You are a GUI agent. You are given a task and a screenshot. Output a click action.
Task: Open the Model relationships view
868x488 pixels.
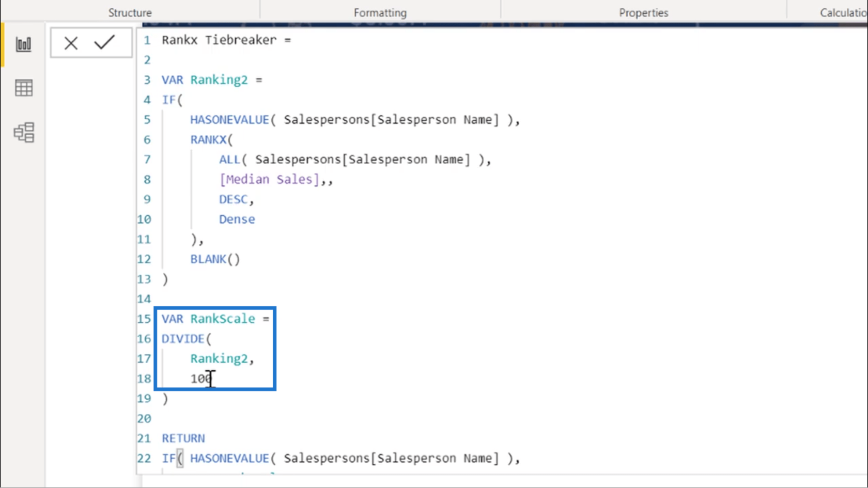24,133
